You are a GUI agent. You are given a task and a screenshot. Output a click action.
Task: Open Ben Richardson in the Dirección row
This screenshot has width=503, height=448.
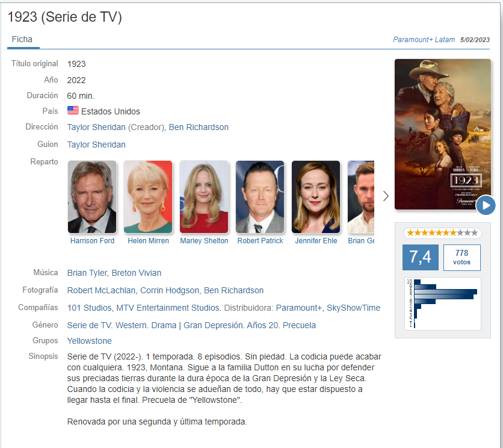(199, 128)
